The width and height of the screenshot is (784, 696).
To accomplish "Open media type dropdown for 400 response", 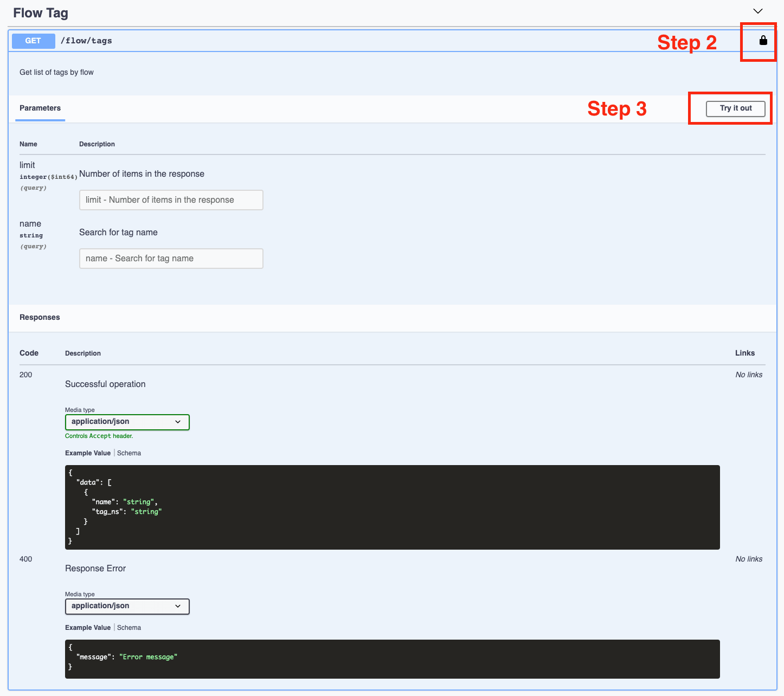I will (127, 606).
